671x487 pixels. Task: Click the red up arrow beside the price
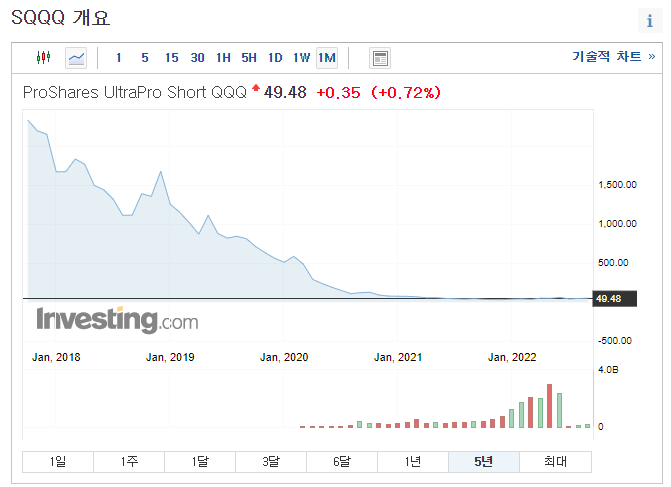click(x=256, y=88)
